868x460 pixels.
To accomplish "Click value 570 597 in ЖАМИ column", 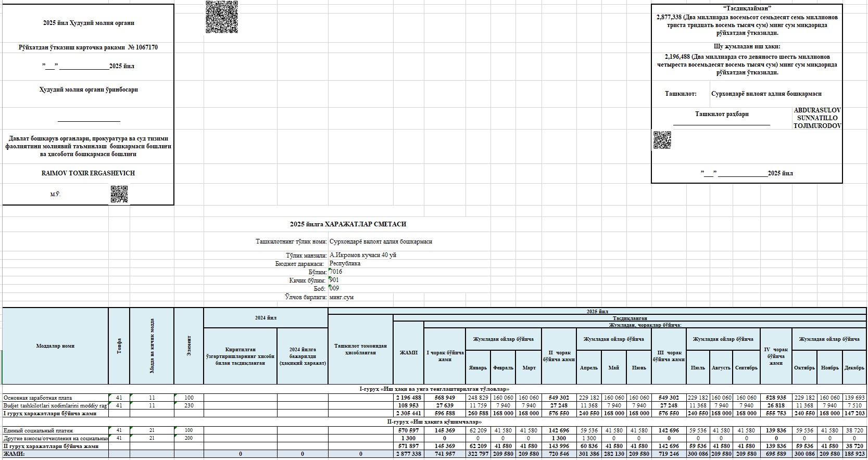I will (x=408, y=430).
